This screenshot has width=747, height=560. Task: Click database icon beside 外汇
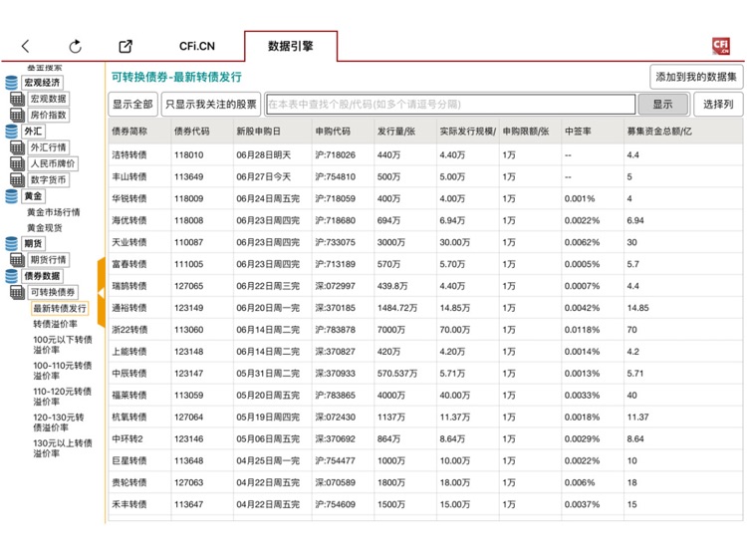11,132
